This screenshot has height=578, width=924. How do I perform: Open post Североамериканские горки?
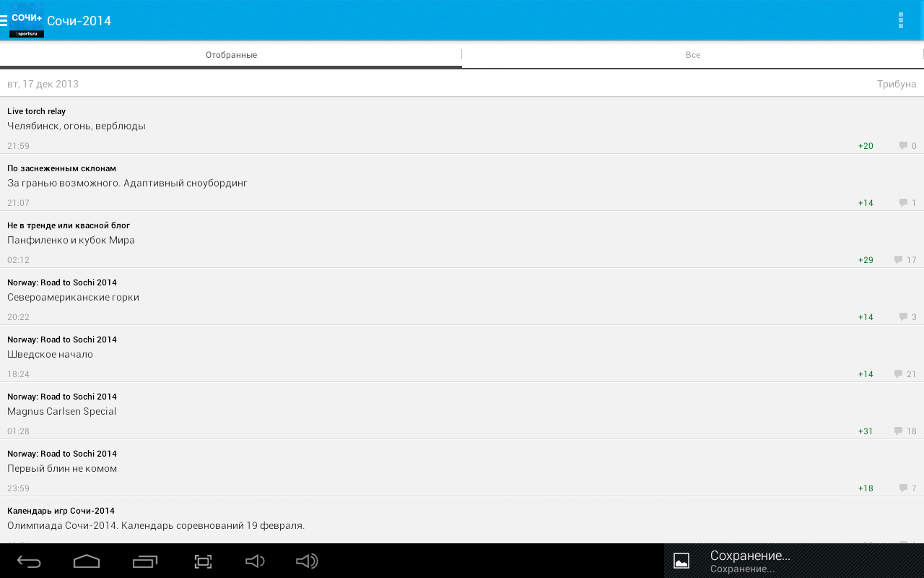[x=462, y=296]
